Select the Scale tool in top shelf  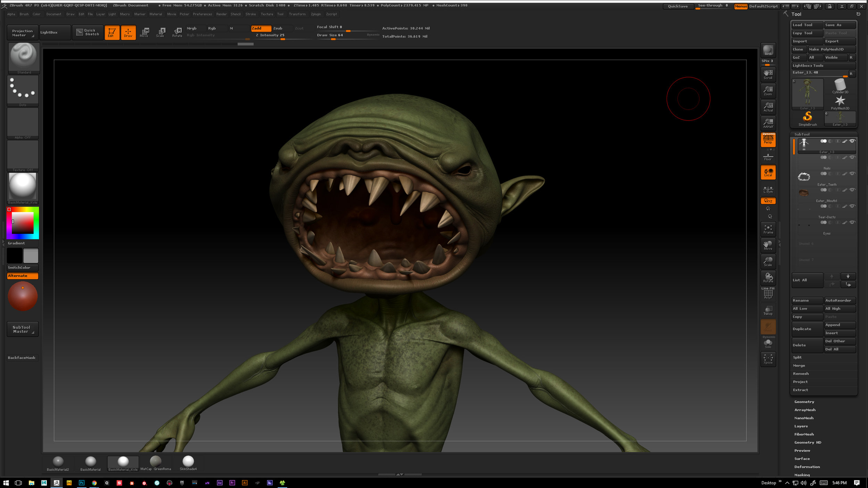(160, 32)
